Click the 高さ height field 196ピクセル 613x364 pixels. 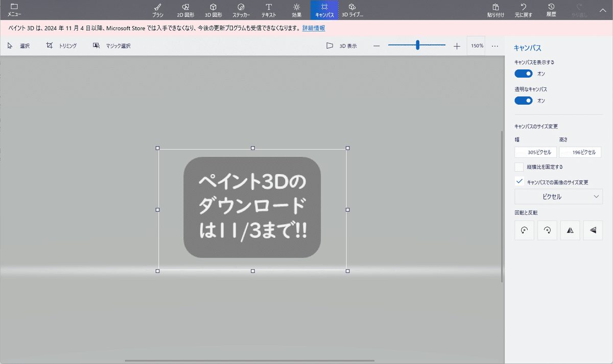click(x=580, y=152)
